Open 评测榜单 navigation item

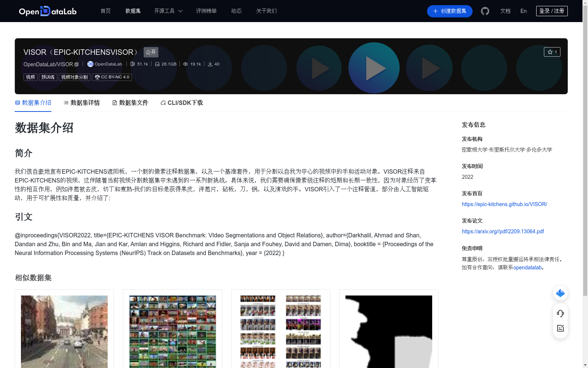coord(206,11)
